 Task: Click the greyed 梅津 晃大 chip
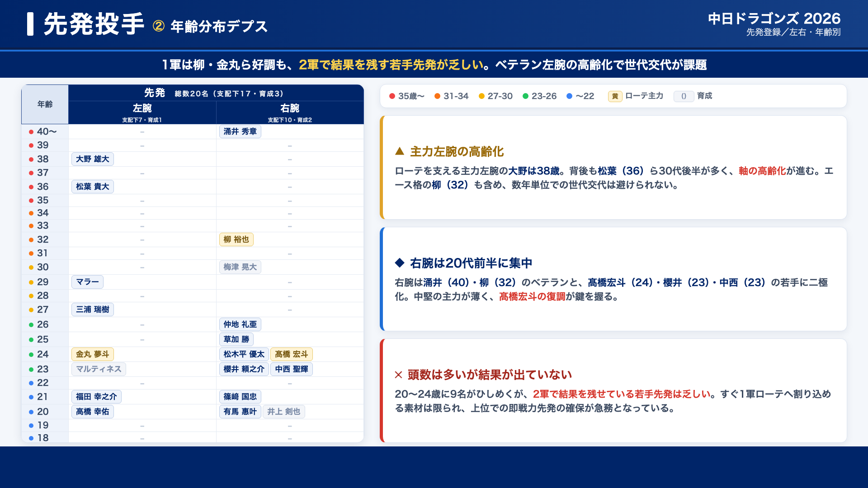point(240,267)
